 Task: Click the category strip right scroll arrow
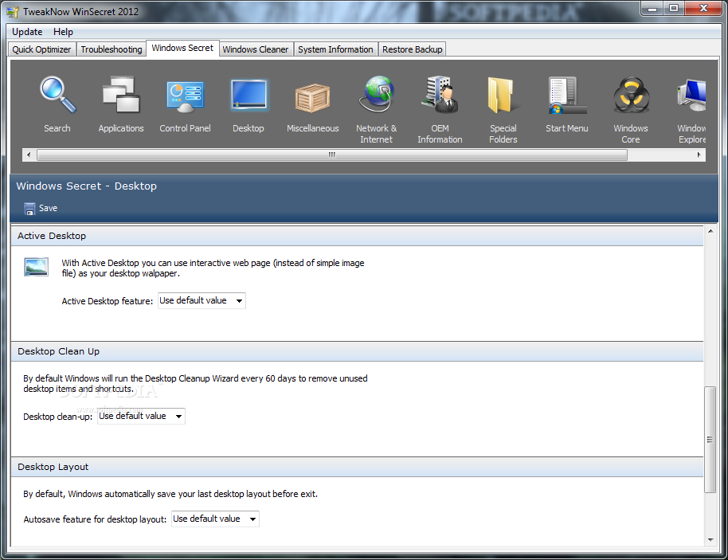click(x=699, y=155)
